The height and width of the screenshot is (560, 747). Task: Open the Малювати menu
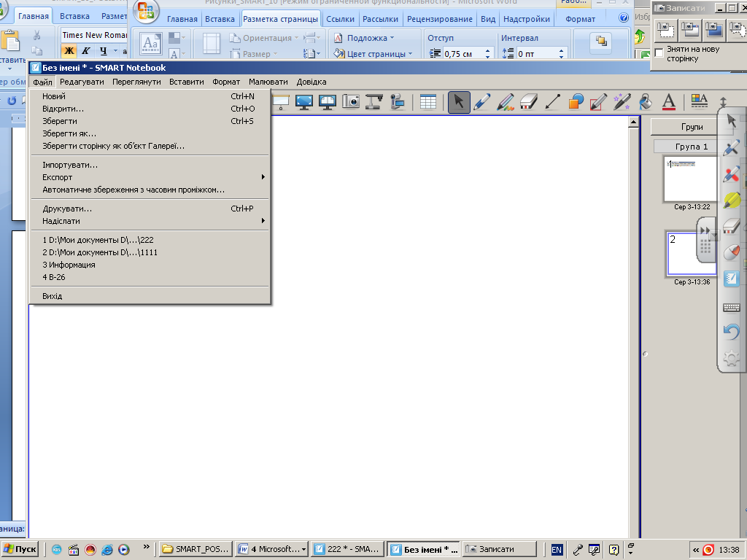(268, 82)
